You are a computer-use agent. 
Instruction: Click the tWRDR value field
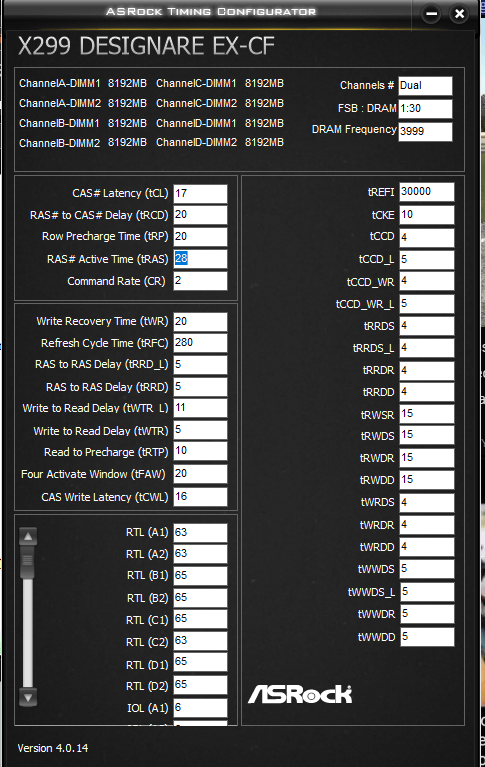click(x=427, y=525)
